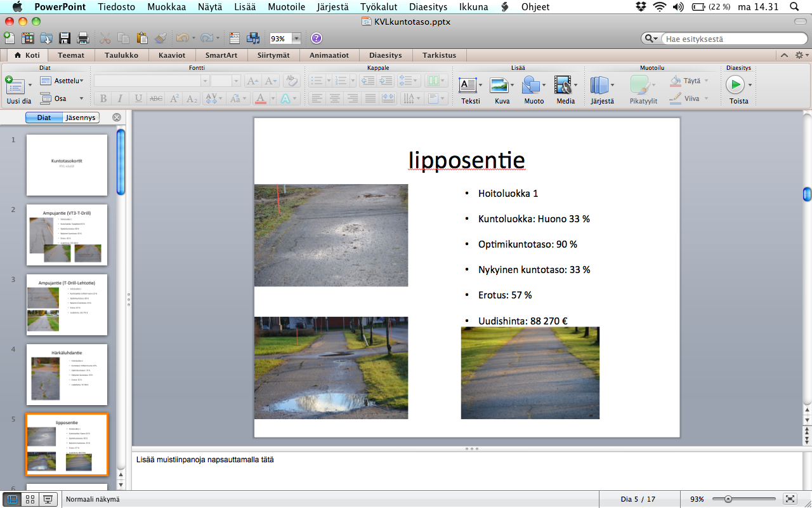Open help with purple question icon
812x508 pixels.
coord(316,38)
